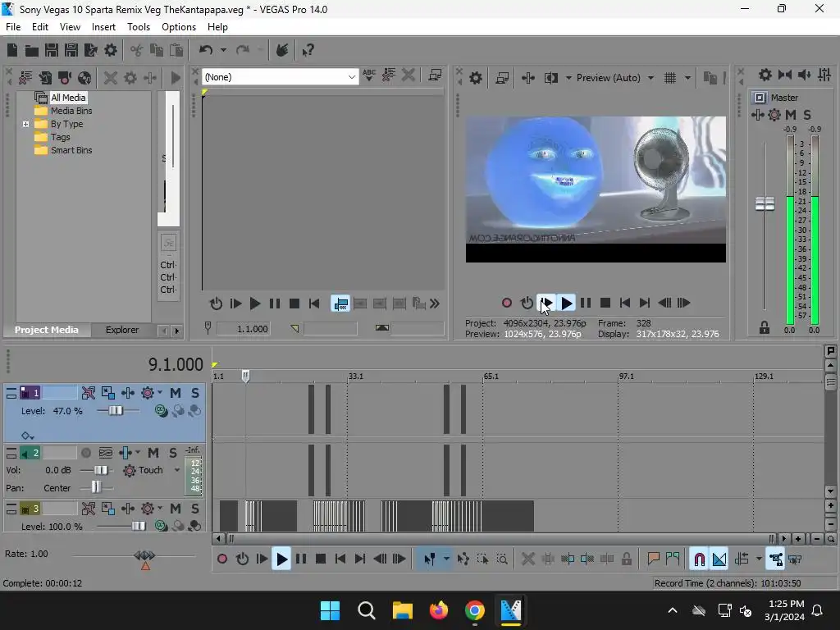Open the Tools menu
This screenshot has height=630, width=840.
pyautogui.click(x=138, y=27)
